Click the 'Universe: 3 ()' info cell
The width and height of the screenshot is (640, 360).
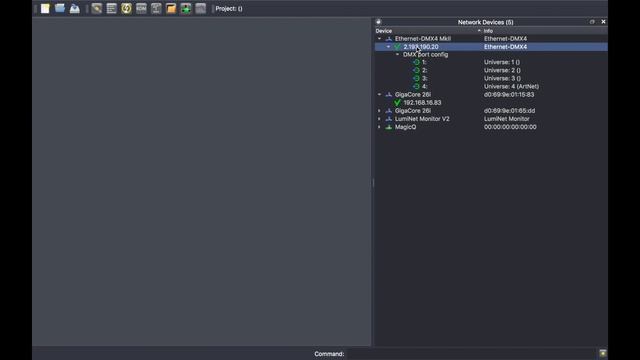[502, 78]
